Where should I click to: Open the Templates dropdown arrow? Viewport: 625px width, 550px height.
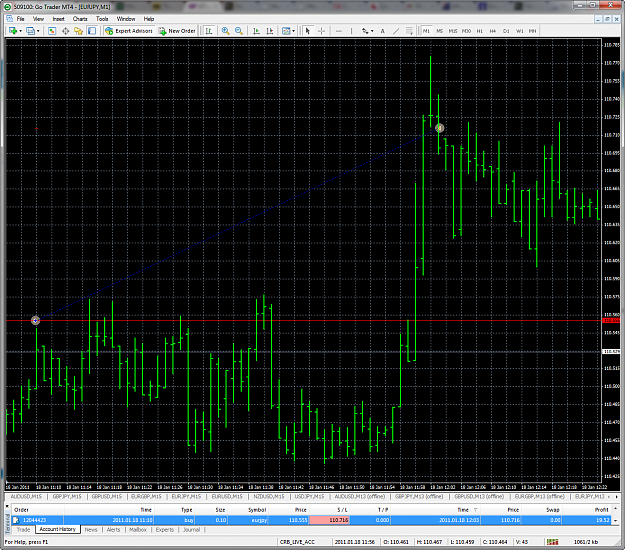[x=294, y=31]
